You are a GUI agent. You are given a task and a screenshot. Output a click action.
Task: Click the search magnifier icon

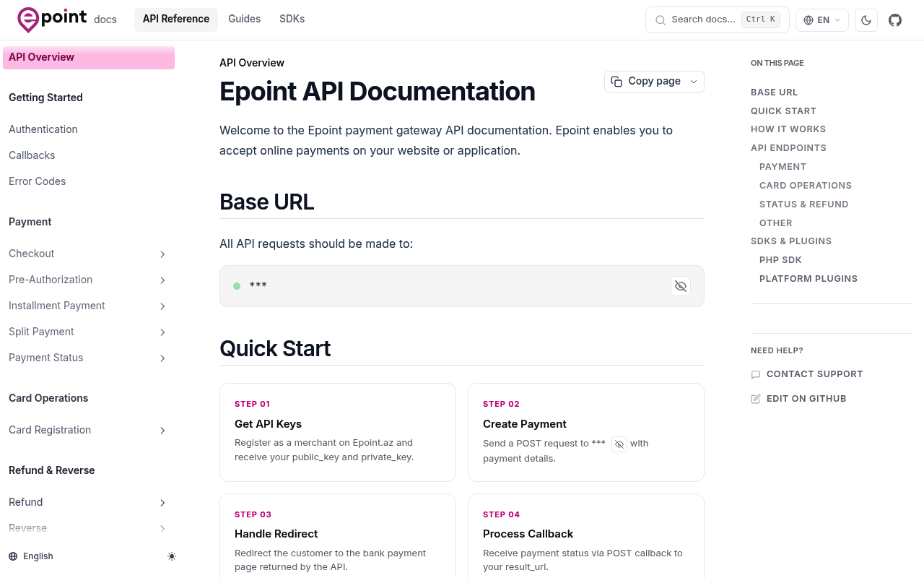click(x=660, y=20)
